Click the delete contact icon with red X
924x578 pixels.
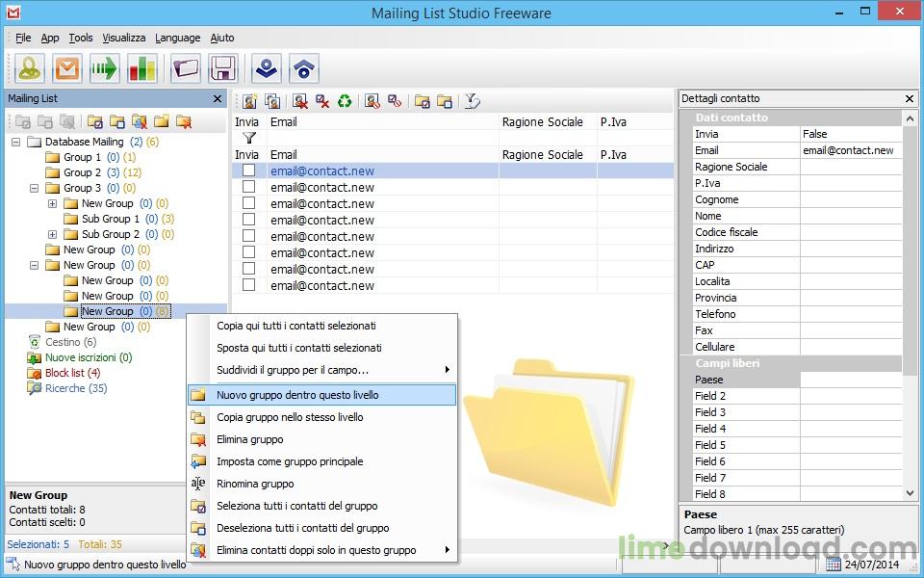[x=300, y=101]
